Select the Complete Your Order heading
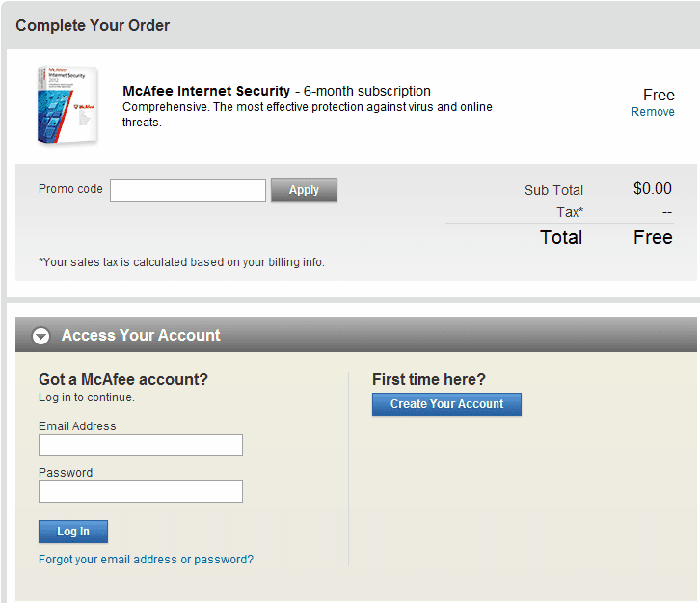Image resolution: width=700 pixels, height=603 pixels. coord(93,25)
